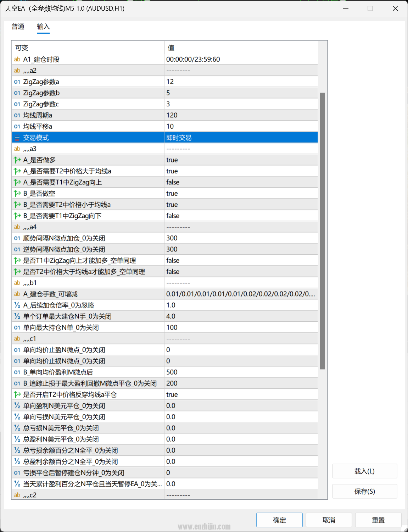408x532 pixels.
Task: Click the integer icon beside 单向均价止盈N微点_0为关闭
Action: click(17, 350)
